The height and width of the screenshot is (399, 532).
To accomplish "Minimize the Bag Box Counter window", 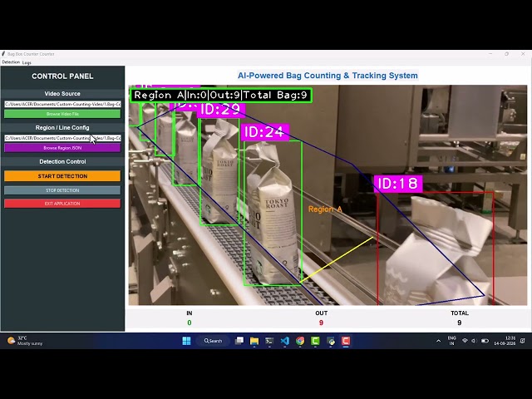I will [490, 54].
